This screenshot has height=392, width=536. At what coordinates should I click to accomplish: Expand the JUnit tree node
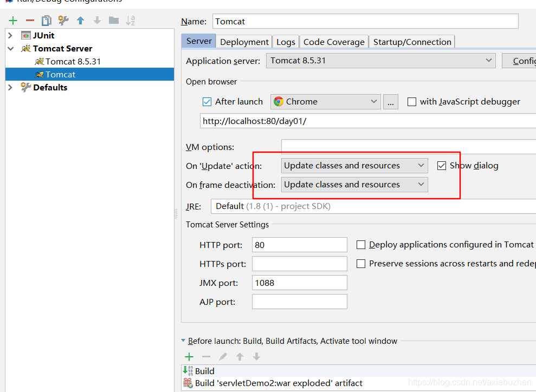click(10, 36)
